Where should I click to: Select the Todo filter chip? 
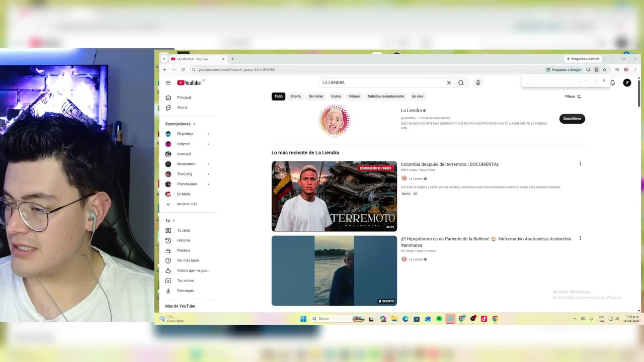[x=278, y=97]
